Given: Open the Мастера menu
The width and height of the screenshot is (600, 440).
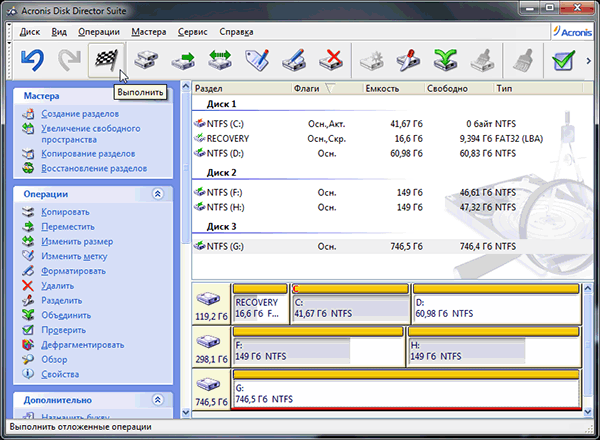Looking at the screenshot, I should (148, 32).
